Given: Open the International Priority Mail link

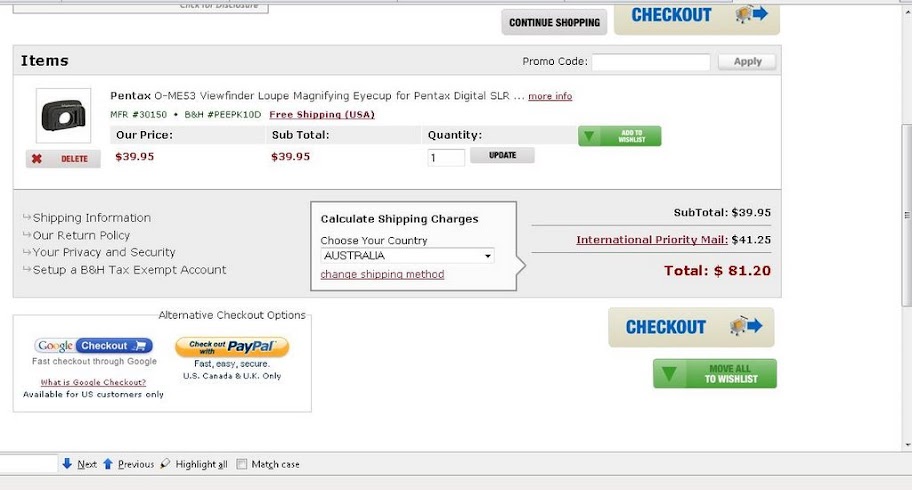Looking at the screenshot, I should (x=651, y=240).
